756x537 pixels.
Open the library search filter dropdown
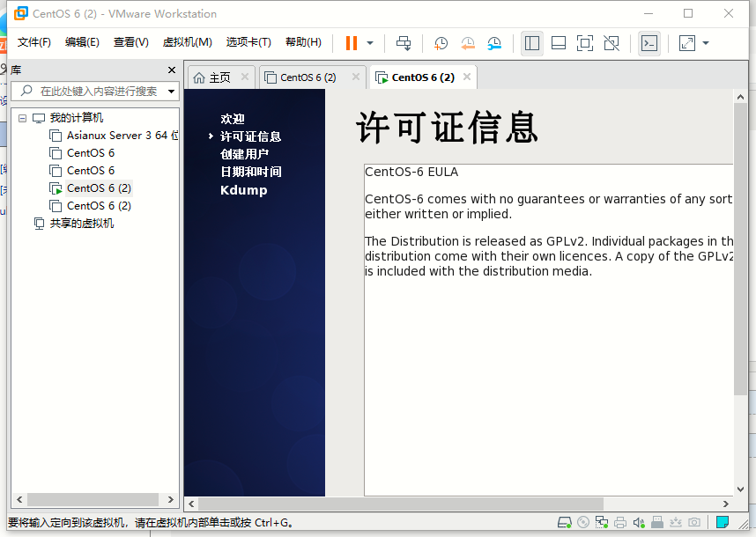coord(171,91)
